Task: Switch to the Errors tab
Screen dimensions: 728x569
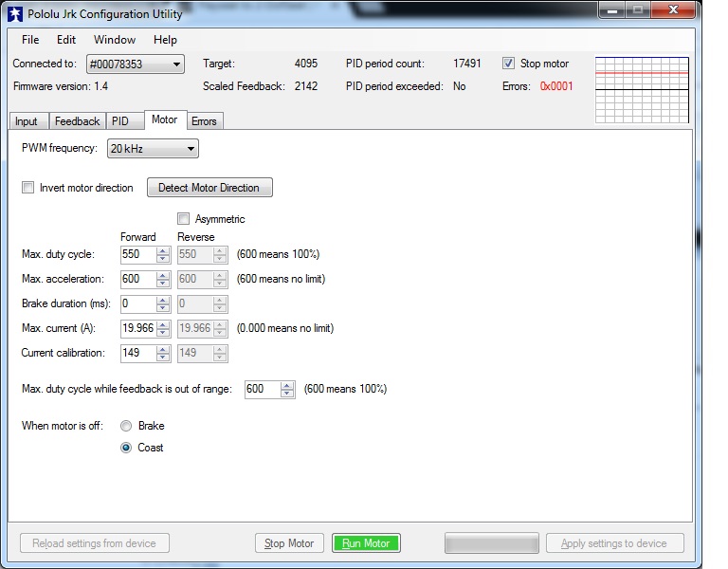Action: (204, 121)
